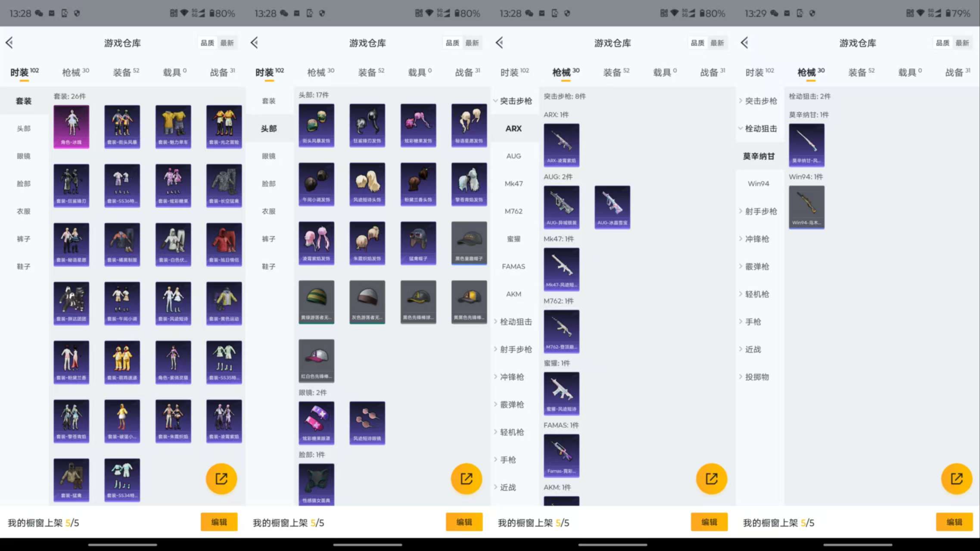Open the AUG-冰晶雪宝 gun skin
This screenshot has height=551, width=980.
(x=612, y=207)
